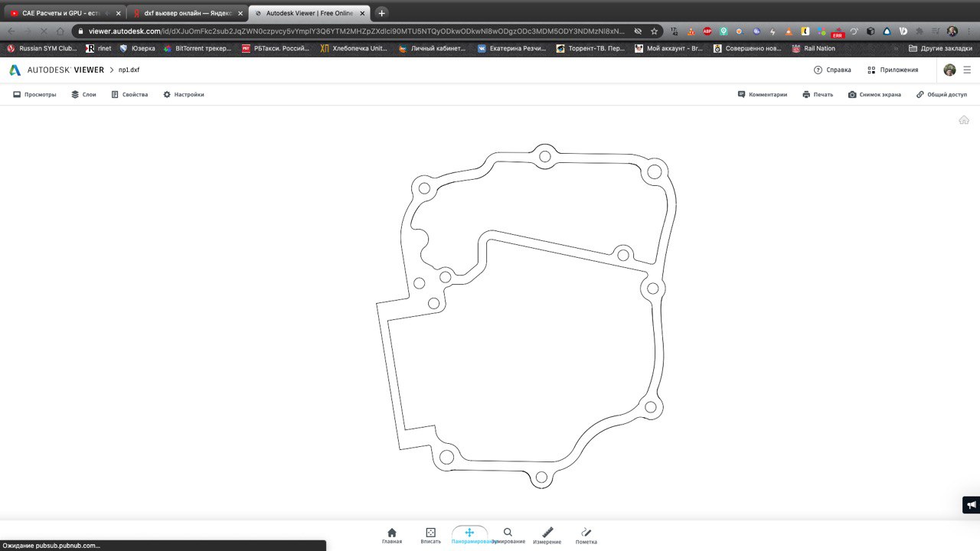Click the Печать print button
The image size is (980, 551).
coord(818,94)
